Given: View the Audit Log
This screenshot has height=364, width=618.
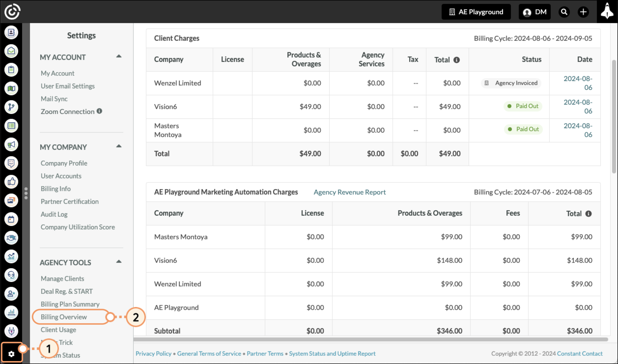Looking at the screenshot, I should click(54, 214).
